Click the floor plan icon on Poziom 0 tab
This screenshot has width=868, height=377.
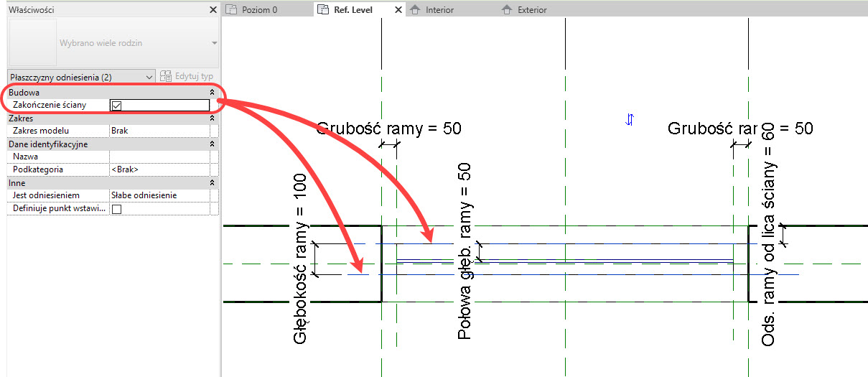[231, 10]
